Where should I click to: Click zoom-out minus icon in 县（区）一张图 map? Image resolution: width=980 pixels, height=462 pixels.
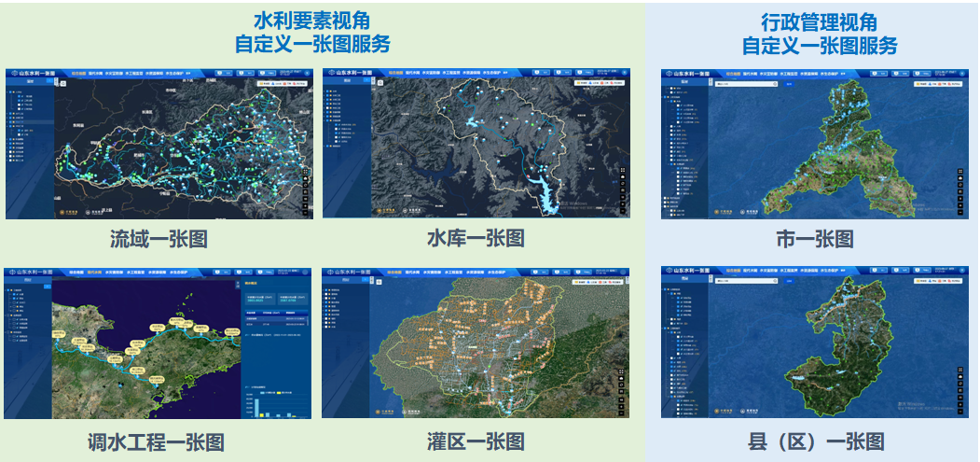(x=960, y=412)
